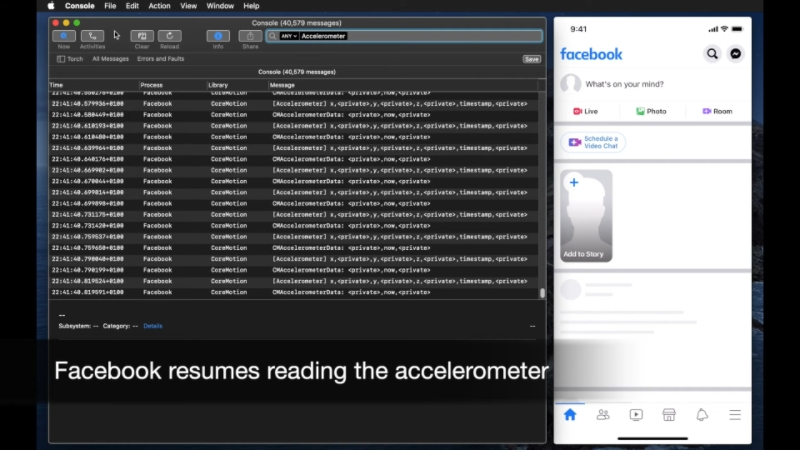
Task: Select the log row at 22:41:40.699814
Action: [x=293, y=192]
